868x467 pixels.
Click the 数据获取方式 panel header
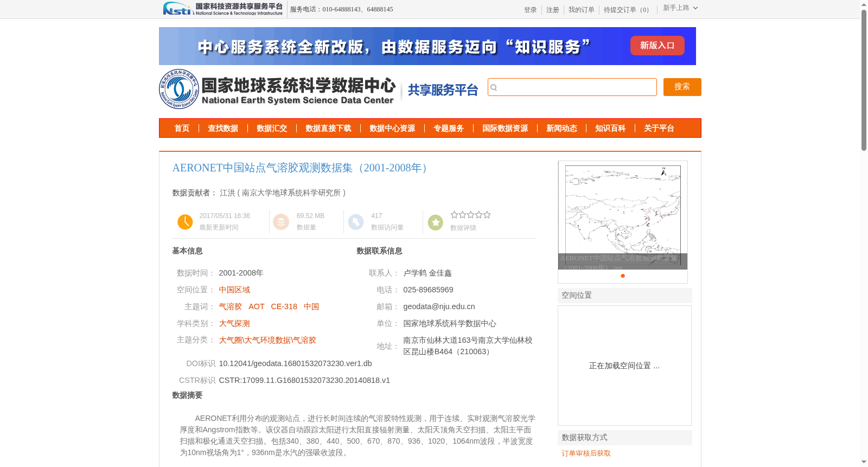pyautogui.click(x=625, y=438)
